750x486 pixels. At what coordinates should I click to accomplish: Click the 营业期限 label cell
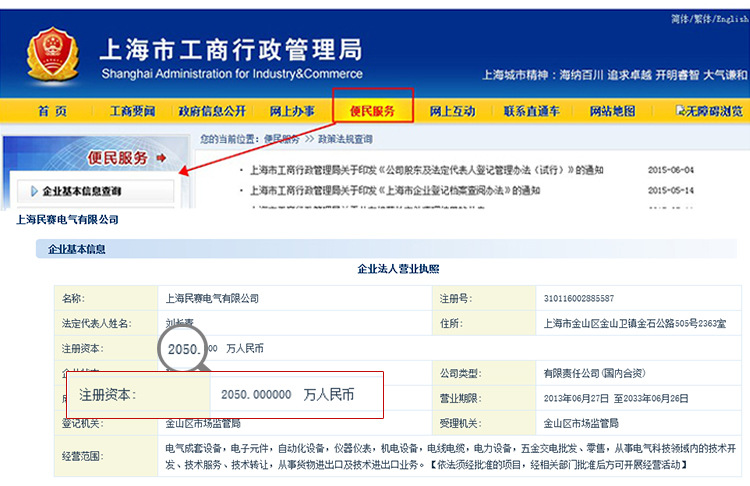tap(484, 398)
